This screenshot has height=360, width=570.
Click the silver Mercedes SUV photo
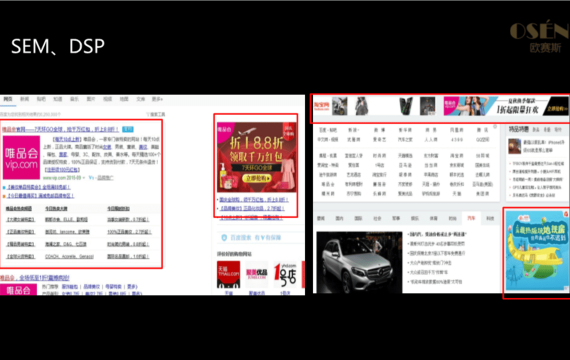point(359,262)
